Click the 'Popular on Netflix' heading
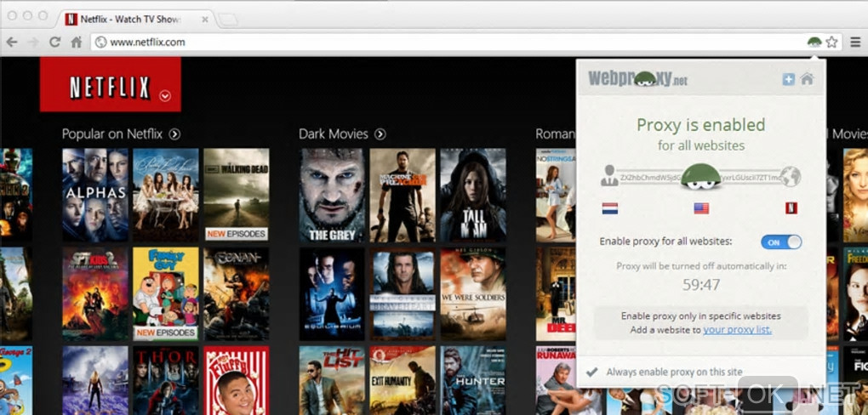Image resolution: width=868 pixels, height=415 pixels. tap(111, 134)
